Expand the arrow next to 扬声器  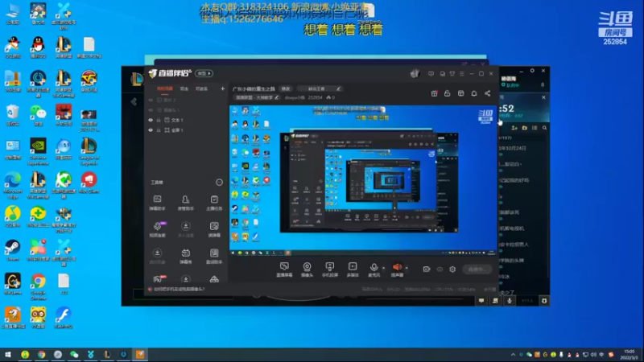tap(407, 268)
